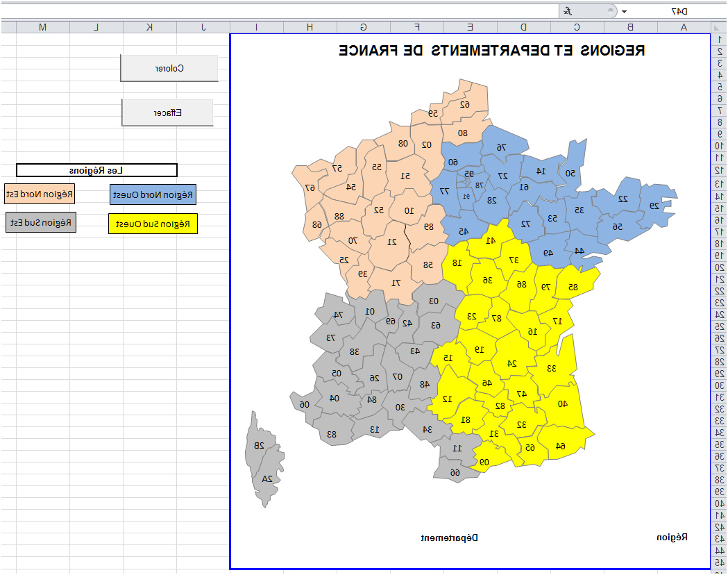Screen dimensions: 728x575
Task: Click the Région label below the map
Action: click(x=672, y=537)
